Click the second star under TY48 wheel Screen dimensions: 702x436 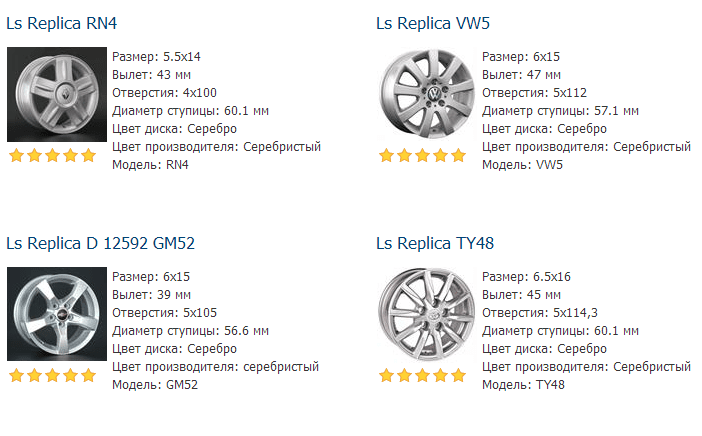click(x=405, y=375)
